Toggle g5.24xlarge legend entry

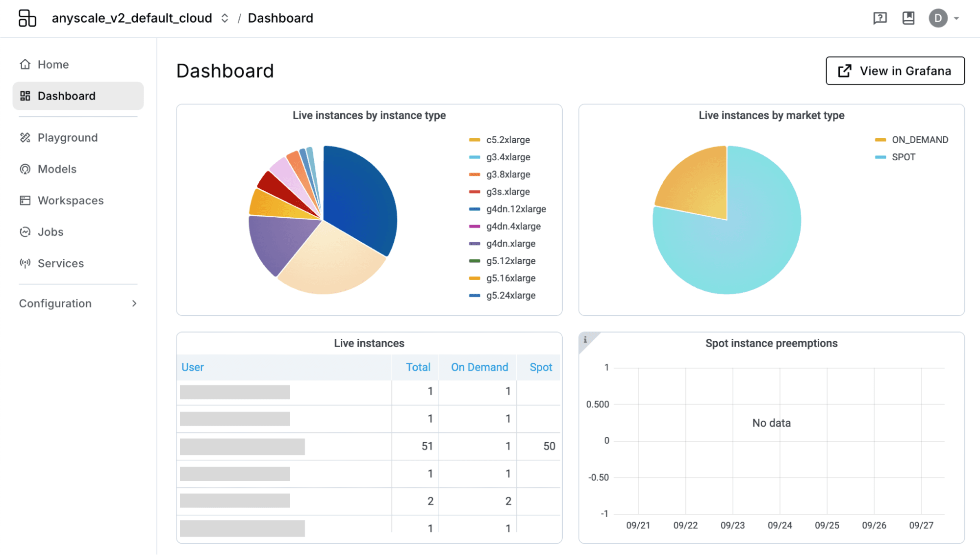502,295
